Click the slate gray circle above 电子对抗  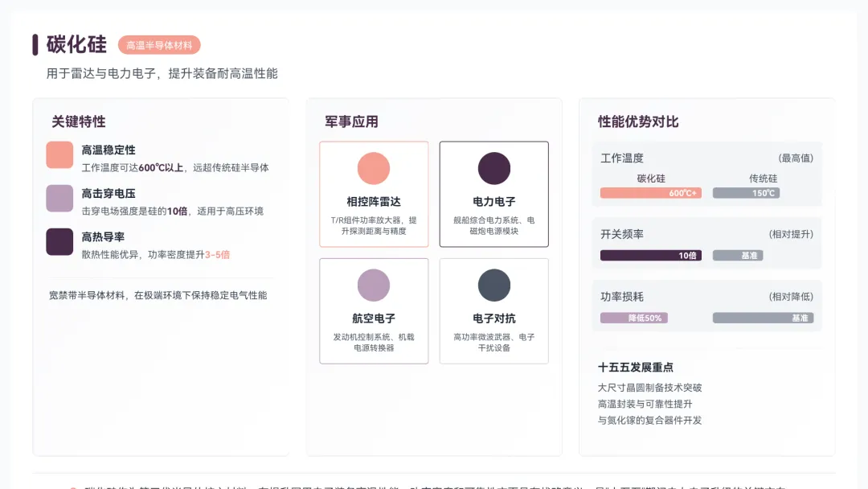pos(493,286)
